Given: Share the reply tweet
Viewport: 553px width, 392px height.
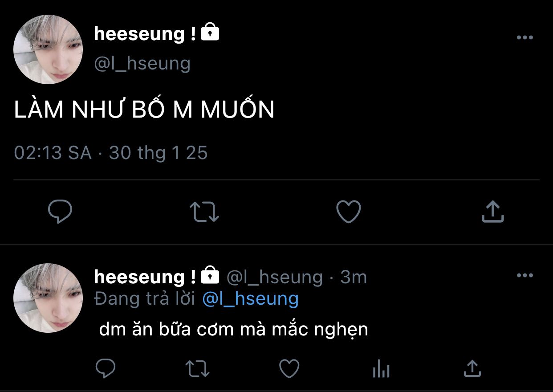Looking at the screenshot, I should 472,368.
